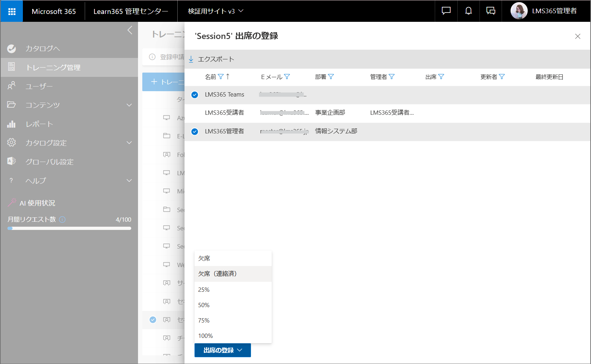
Task: Filter by 名前 column
Action: click(221, 77)
